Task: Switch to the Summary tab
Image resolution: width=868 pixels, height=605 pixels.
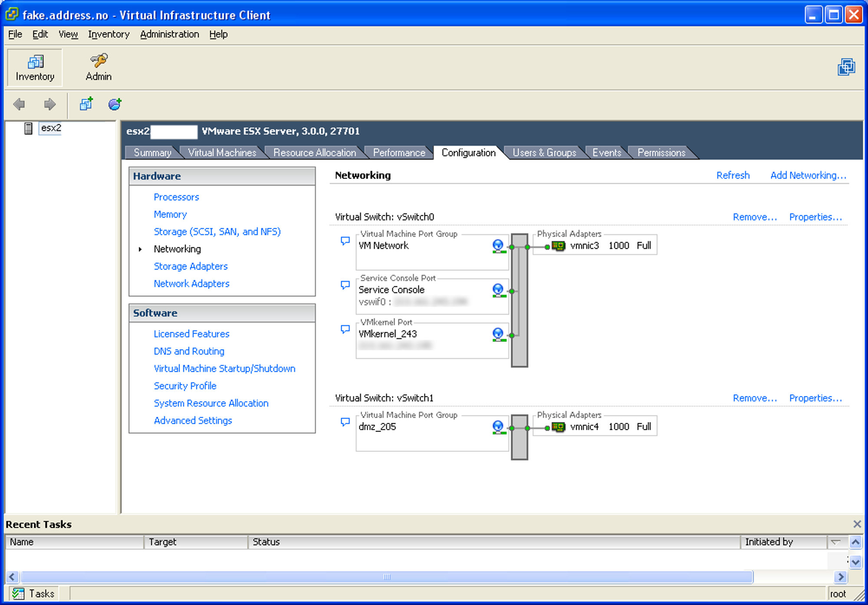Action: (152, 153)
